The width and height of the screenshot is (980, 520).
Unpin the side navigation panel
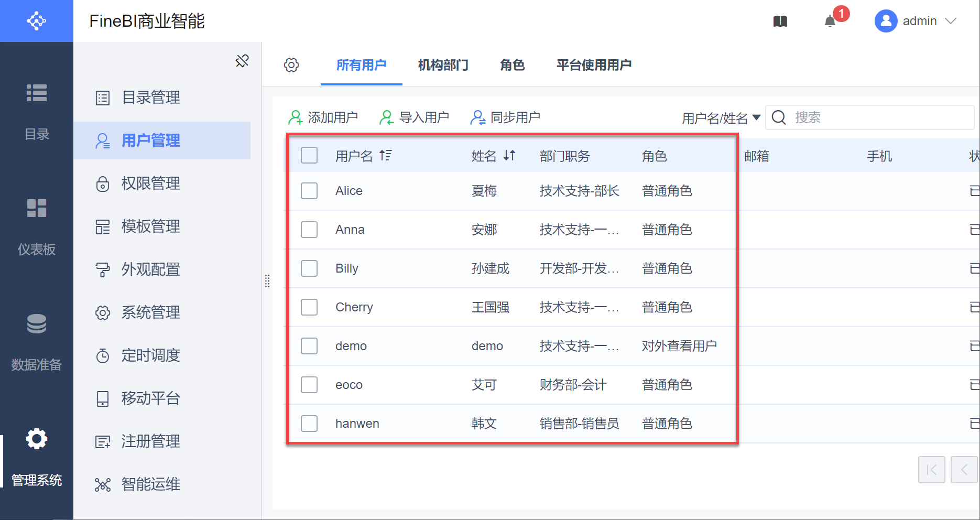click(242, 61)
